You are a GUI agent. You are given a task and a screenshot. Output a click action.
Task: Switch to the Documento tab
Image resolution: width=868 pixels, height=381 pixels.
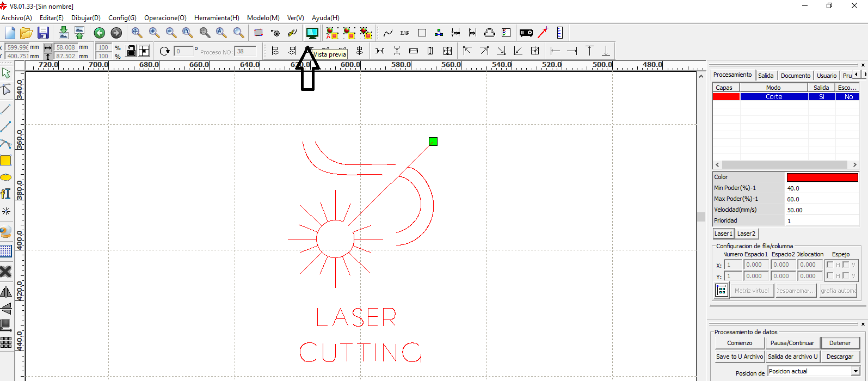coord(795,76)
